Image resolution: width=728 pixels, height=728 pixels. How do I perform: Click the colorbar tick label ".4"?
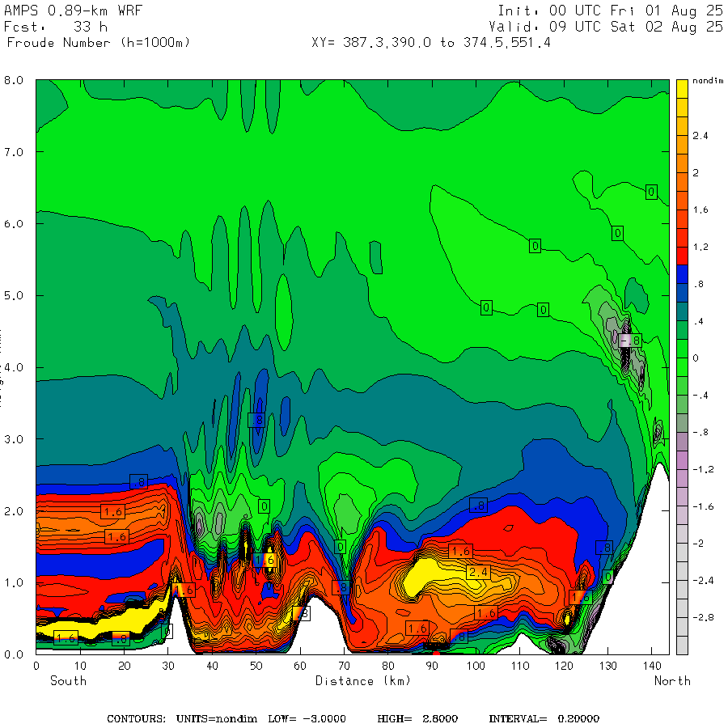point(698,321)
